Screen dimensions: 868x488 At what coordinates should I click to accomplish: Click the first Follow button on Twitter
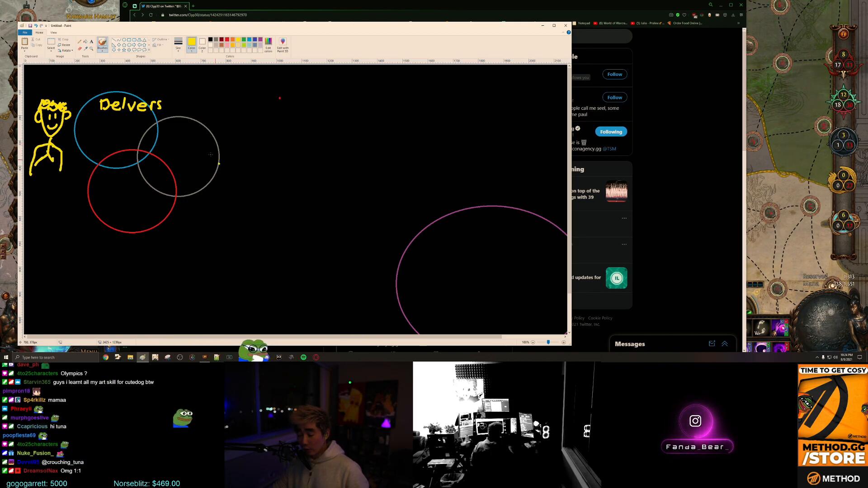coord(614,75)
